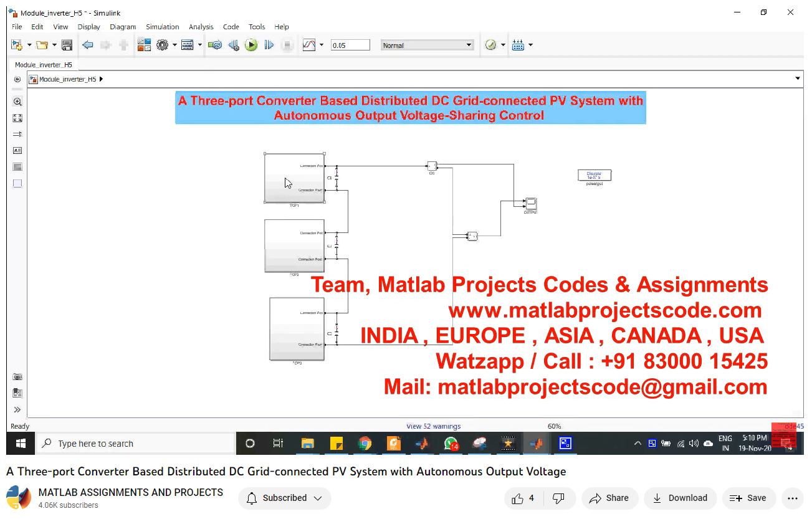The height and width of the screenshot is (519, 812).
Task: Dislike the video with thumbs down
Action: coord(559,498)
